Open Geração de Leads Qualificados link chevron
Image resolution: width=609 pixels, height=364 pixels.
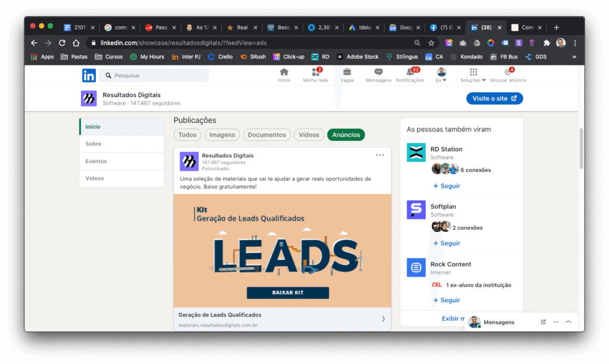383,319
